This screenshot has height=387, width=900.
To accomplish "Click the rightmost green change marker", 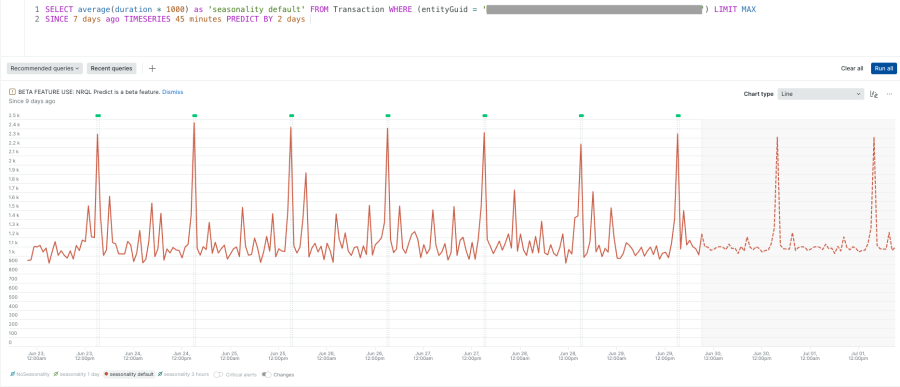I will click(678, 116).
